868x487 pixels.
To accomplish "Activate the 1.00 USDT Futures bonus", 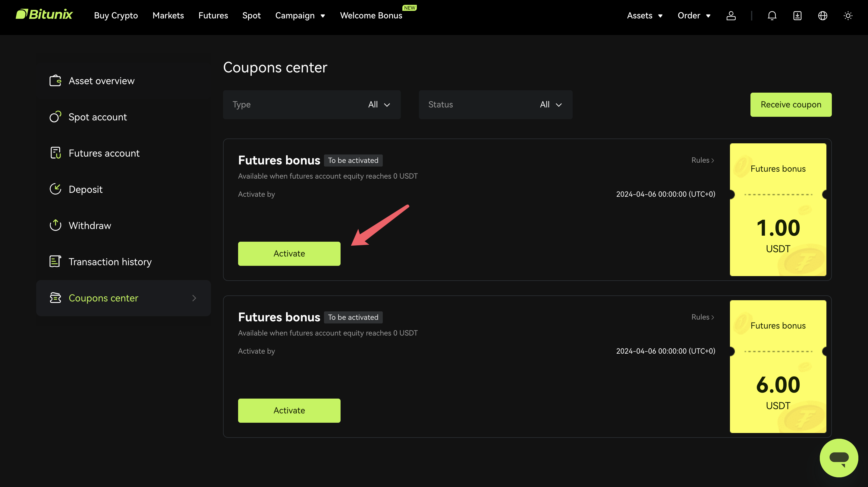I will tap(289, 253).
